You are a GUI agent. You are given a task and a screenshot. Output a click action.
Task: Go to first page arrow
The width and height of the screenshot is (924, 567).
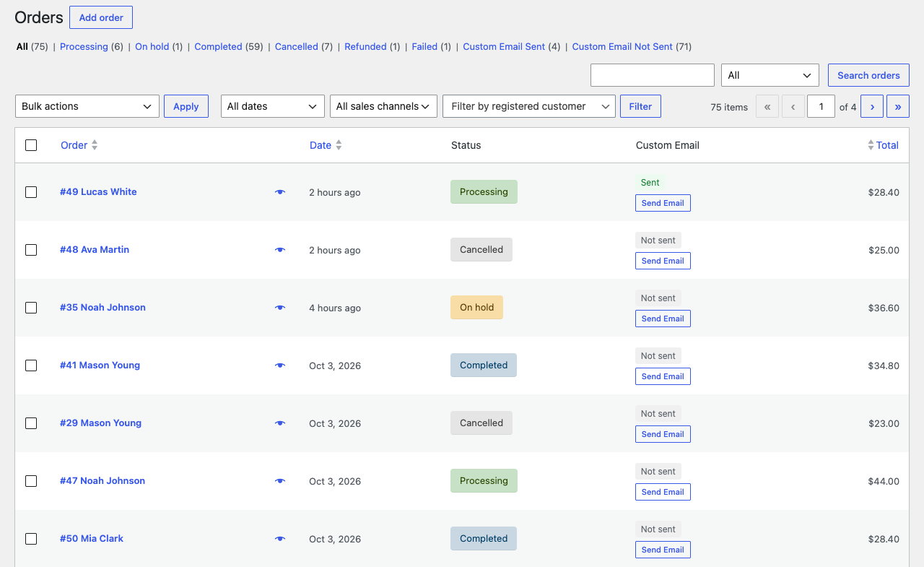pyautogui.click(x=767, y=106)
